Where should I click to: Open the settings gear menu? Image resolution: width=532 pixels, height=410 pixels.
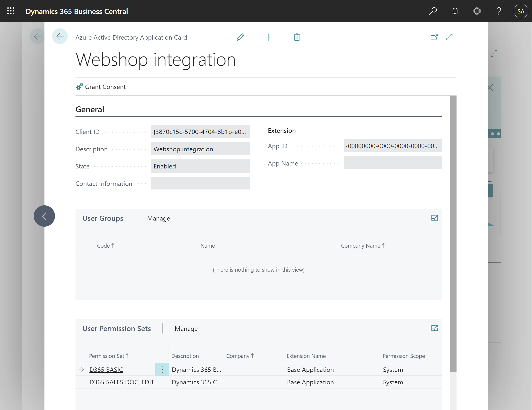tap(477, 11)
